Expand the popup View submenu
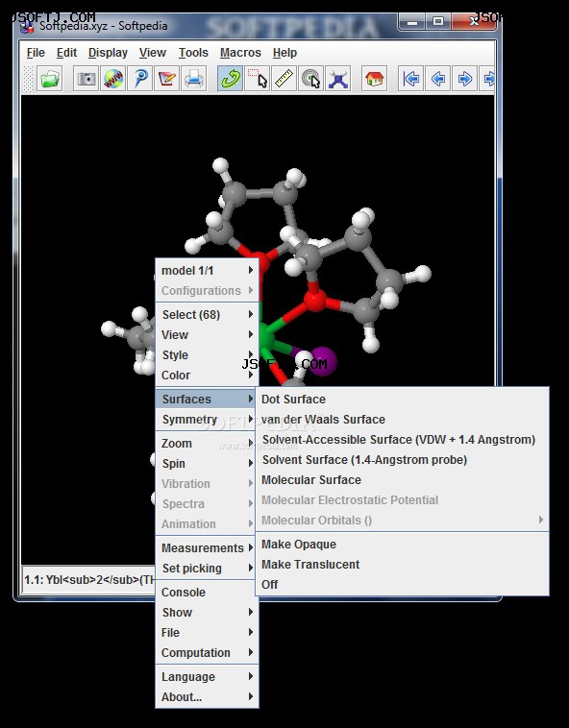 (207, 335)
